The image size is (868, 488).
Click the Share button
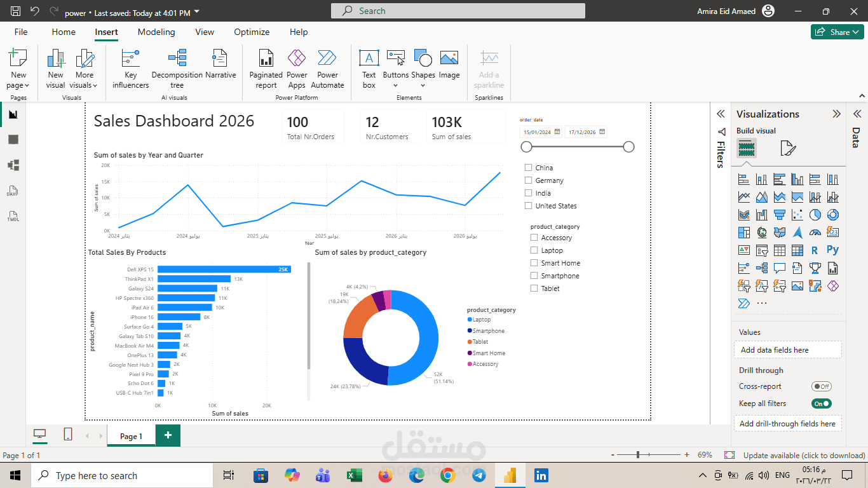click(x=837, y=31)
